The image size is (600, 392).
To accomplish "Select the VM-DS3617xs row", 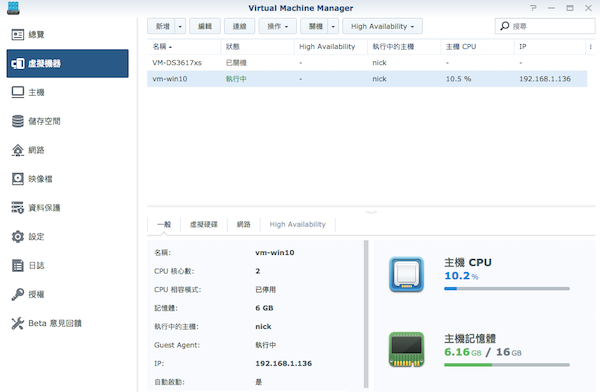I will 367,63.
